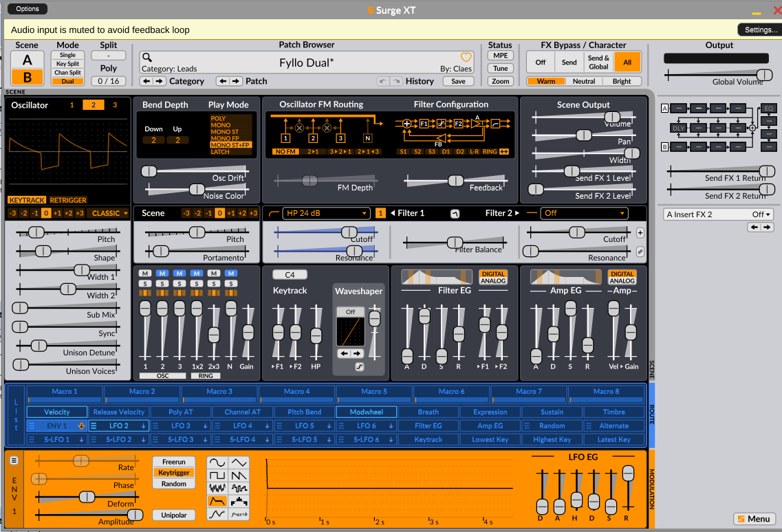Click the redo history arrow
The width and height of the screenshot is (782, 532).
[396, 81]
